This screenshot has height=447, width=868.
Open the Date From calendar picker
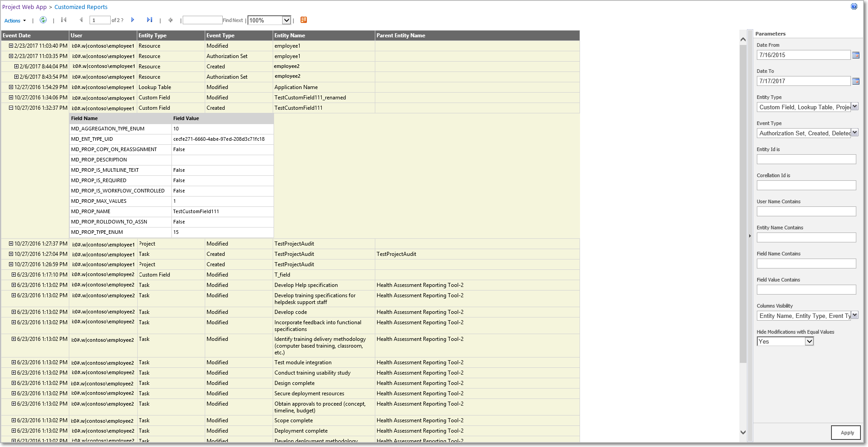coord(856,55)
